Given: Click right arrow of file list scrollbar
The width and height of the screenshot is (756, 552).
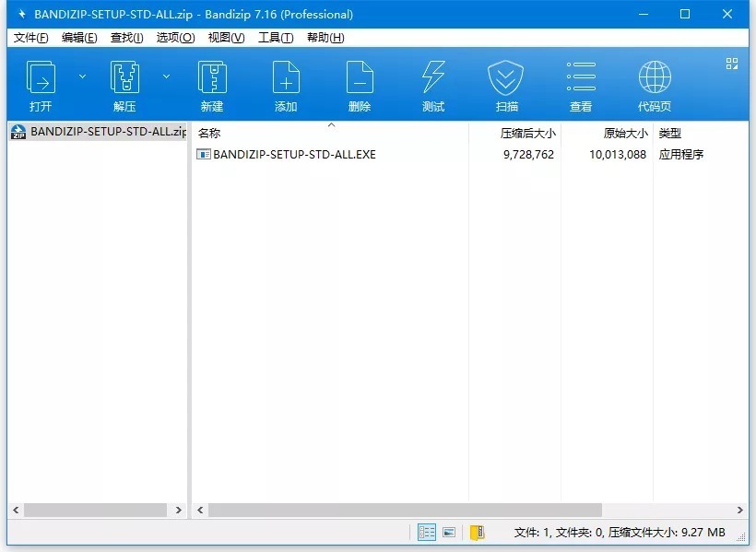Looking at the screenshot, I should coord(740,510).
